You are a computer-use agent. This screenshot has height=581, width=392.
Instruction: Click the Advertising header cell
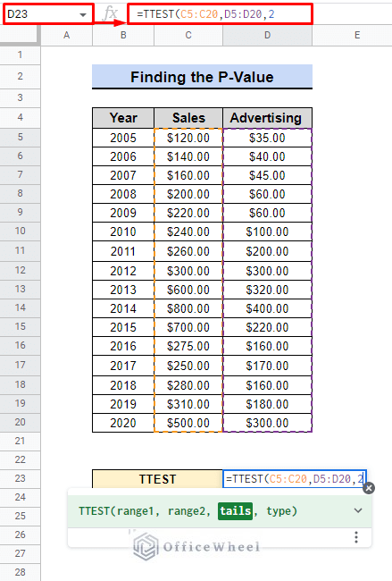(267, 118)
